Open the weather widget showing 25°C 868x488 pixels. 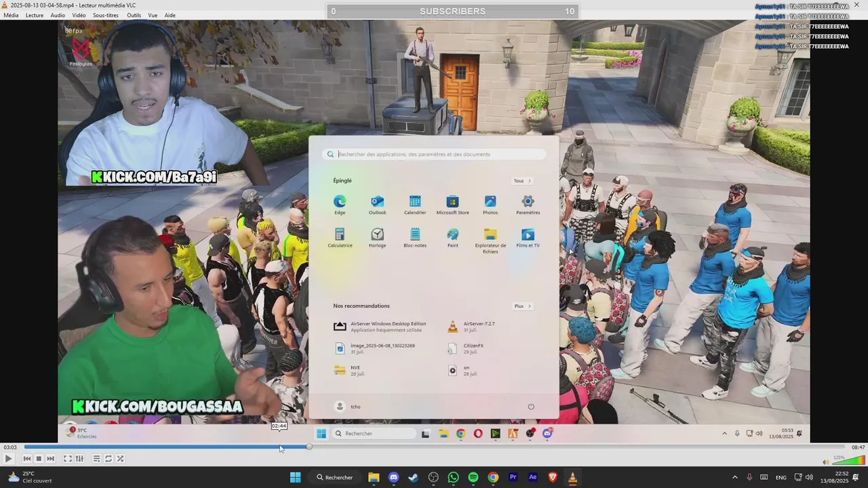coord(29,477)
